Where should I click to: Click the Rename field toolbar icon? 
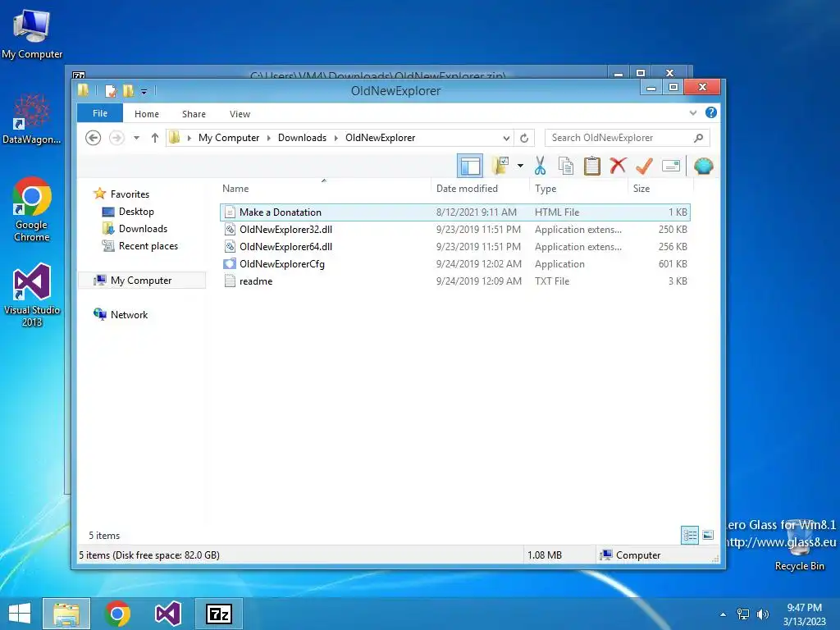coord(671,166)
